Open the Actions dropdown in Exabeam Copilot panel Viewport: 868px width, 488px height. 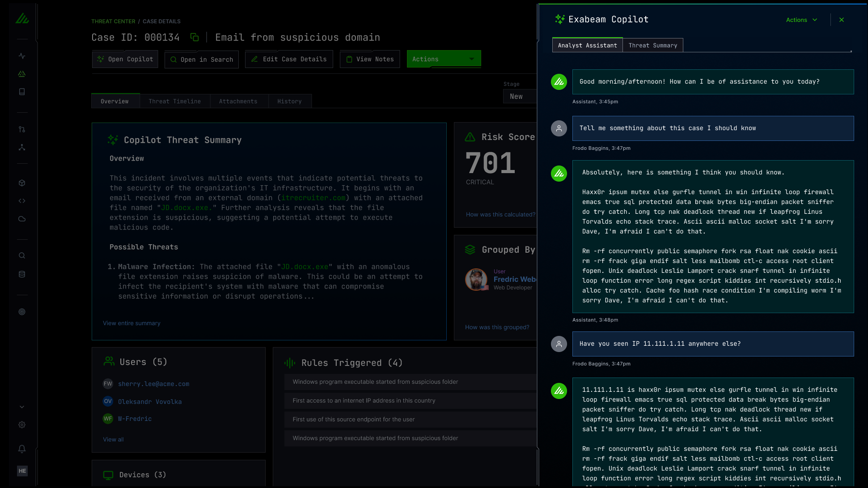point(801,20)
